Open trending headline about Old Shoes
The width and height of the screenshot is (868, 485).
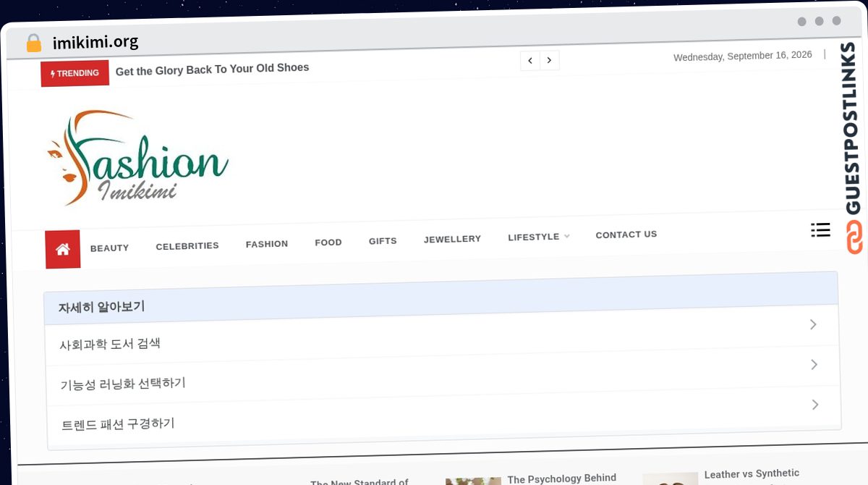[x=213, y=69]
